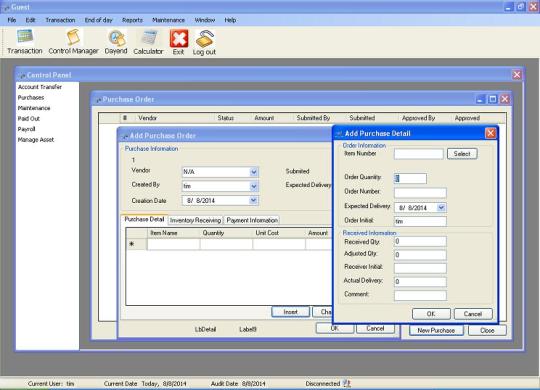This screenshot has height=390, width=540.
Task: Click the Received Qty field
Action: 420,241
